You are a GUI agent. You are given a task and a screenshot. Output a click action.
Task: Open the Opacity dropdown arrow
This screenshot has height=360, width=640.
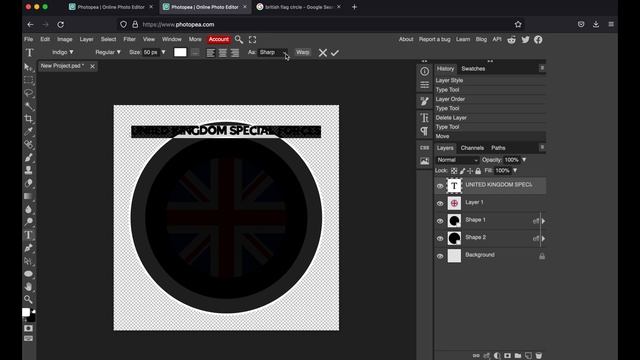(x=524, y=160)
